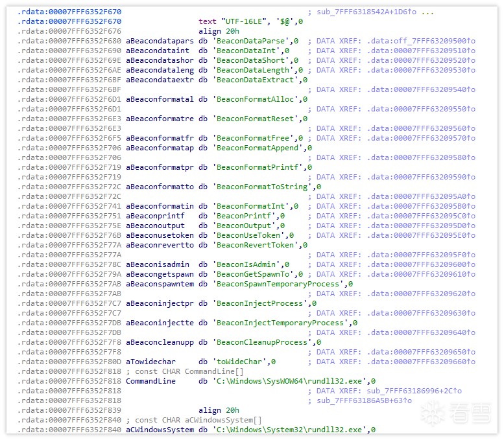Screen dimensions: 504x440
Task: Click the 'BeaconSpawnTemporaryProcess' string
Action: point(278,284)
